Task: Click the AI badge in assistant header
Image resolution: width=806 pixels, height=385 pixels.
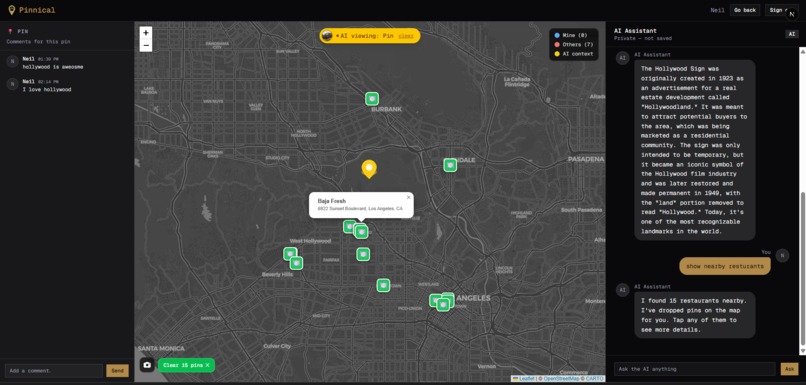Action: coord(792,34)
